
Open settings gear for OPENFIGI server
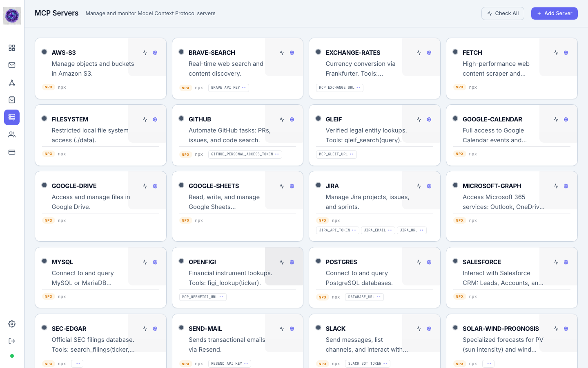click(x=292, y=262)
